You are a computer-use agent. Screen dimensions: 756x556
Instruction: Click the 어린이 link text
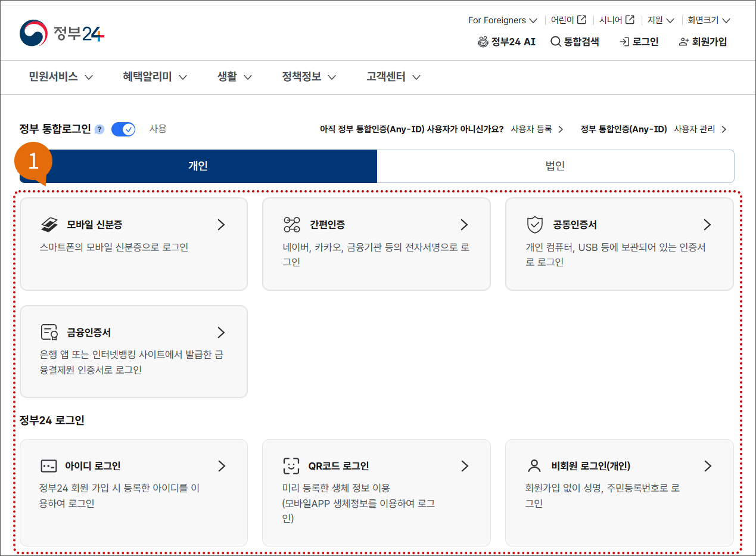(x=562, y=20)
